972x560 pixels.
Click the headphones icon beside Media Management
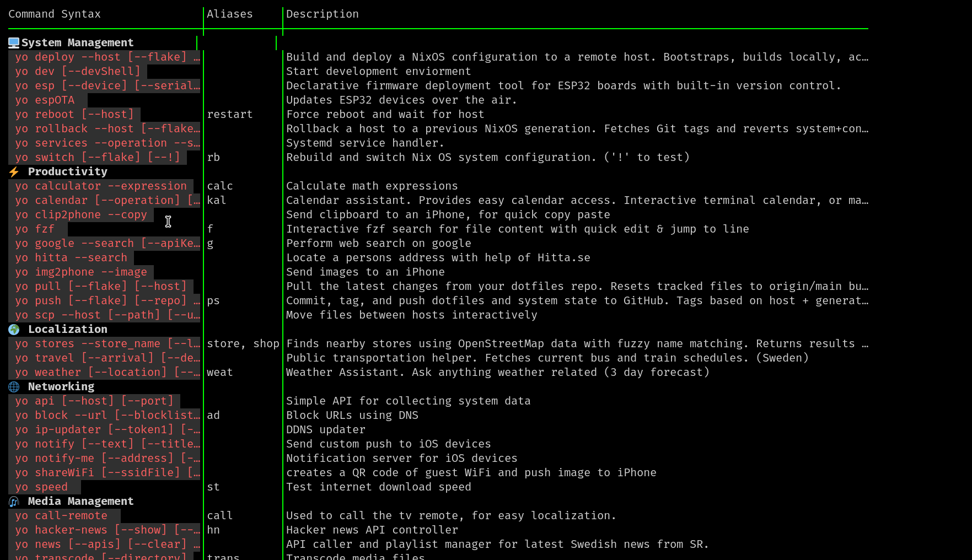click(x=14, y=502)
